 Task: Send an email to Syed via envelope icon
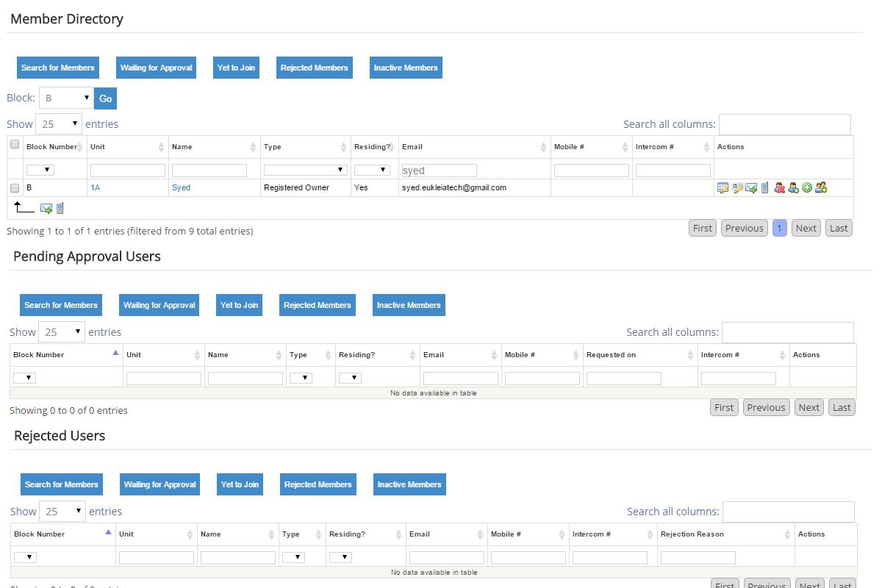[750, 187]
